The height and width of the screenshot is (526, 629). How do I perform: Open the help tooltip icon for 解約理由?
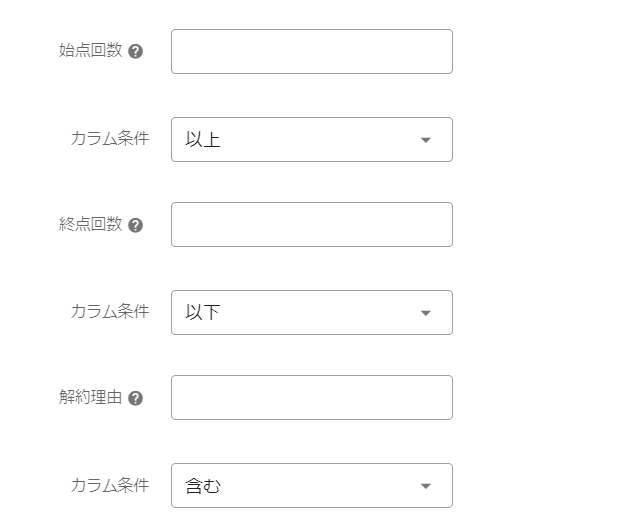click(136, 398)
